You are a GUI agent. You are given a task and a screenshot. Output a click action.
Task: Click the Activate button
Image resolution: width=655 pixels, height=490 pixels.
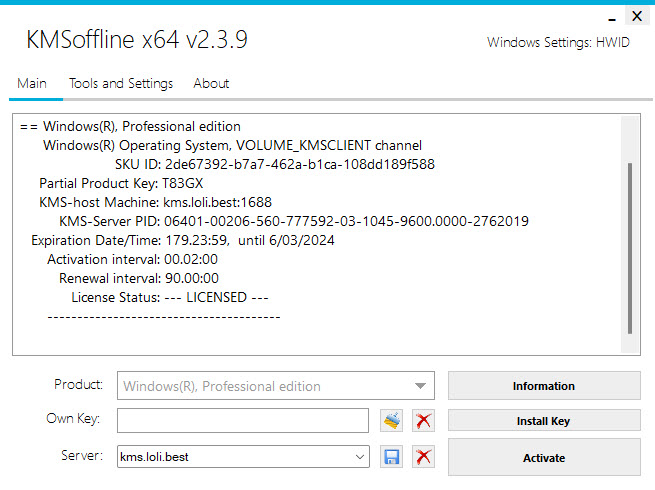(544, 457)
